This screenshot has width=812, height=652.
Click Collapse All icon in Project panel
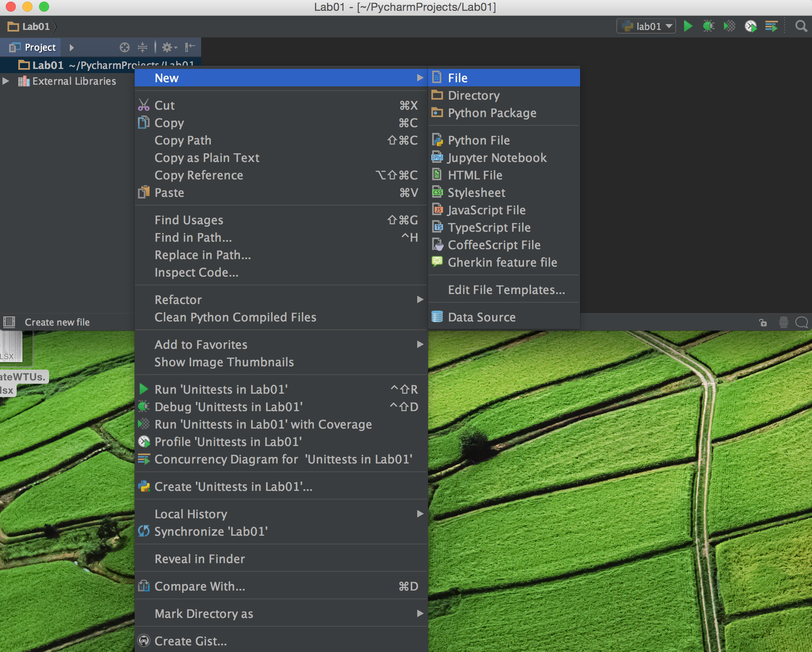pyautogui.click(x=143, y=47)
